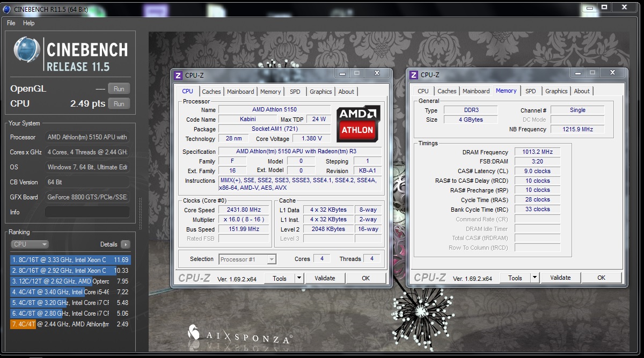
Task: Open the Help menu in Cinebench
Action: pyautogui.click(x=29, y=23)
